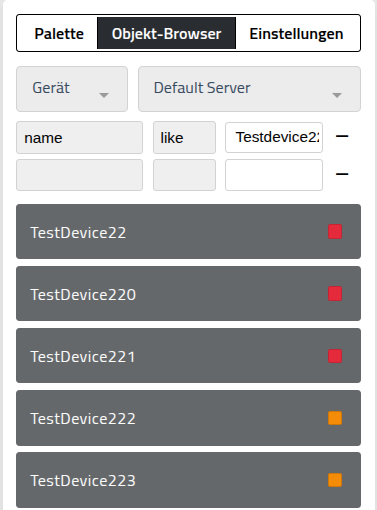Open the name filter field dropdown
The width and height of the screenshot is (377, 510).
click(79, 138)
